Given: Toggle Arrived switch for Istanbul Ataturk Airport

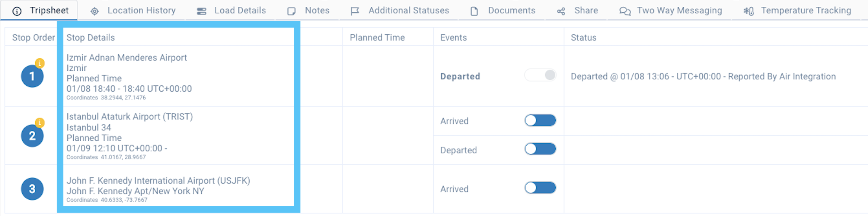Looking at the screenshot, I should coord(540,120).
